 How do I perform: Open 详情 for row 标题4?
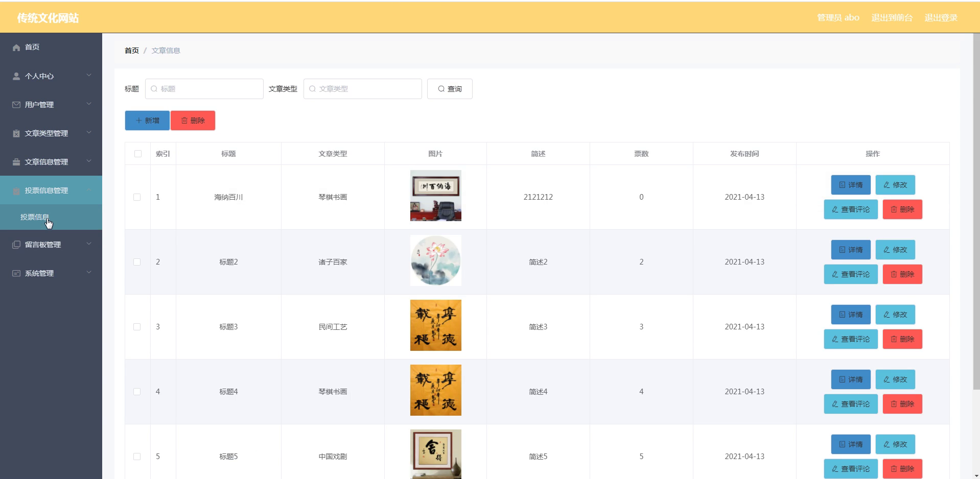(x=851, y=379)
